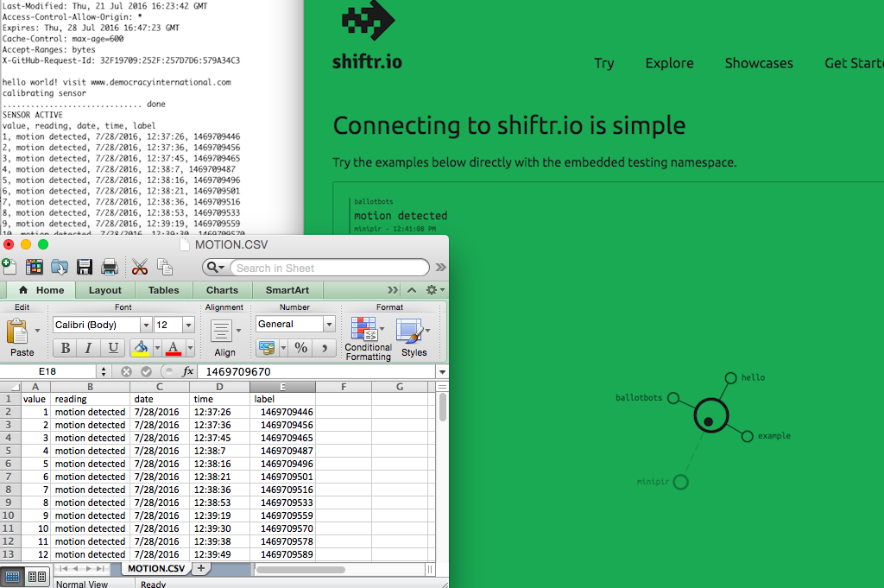Viewport: 884px width, 588px height.
Task: Click the ribbon settings gear icon
Action: click(432, 290)
